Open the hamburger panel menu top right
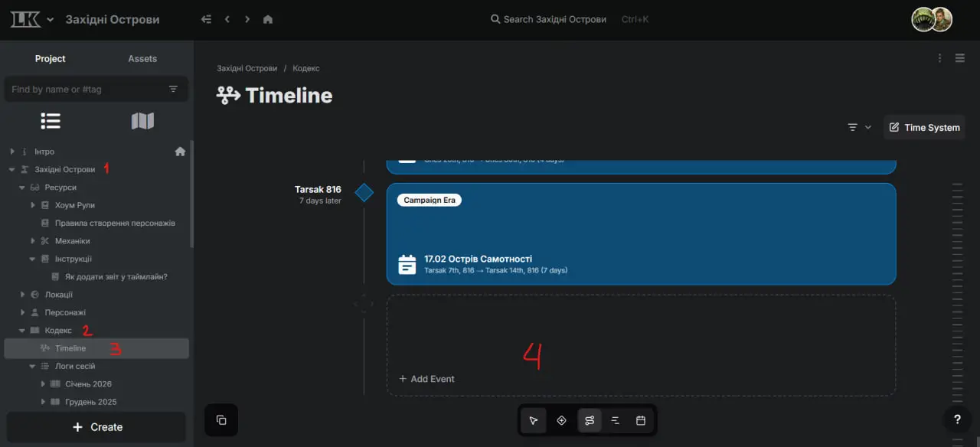The image size is (980, 447). point(960,58)
